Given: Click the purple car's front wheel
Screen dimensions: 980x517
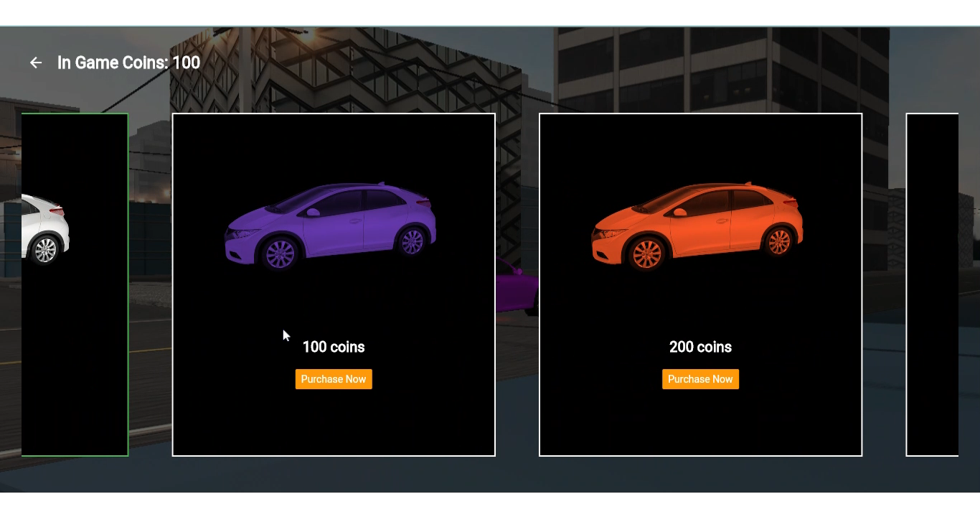Looking at the screenshot, I should tap(279, 253).
